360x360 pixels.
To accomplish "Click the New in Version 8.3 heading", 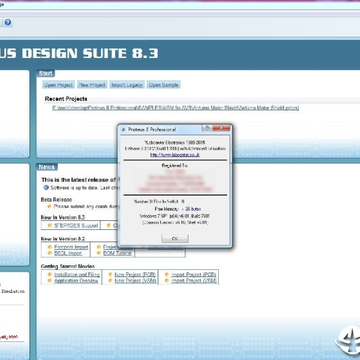I will pyautogui.click(x=63, y=217).
